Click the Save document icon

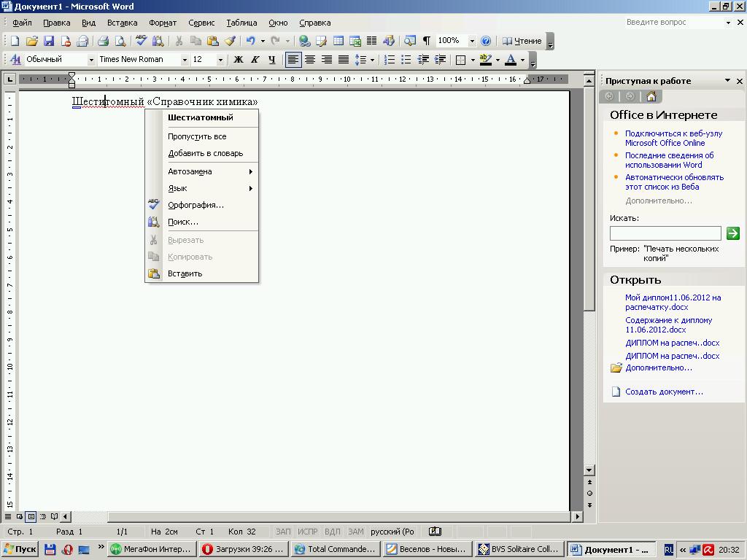(49, 41)
